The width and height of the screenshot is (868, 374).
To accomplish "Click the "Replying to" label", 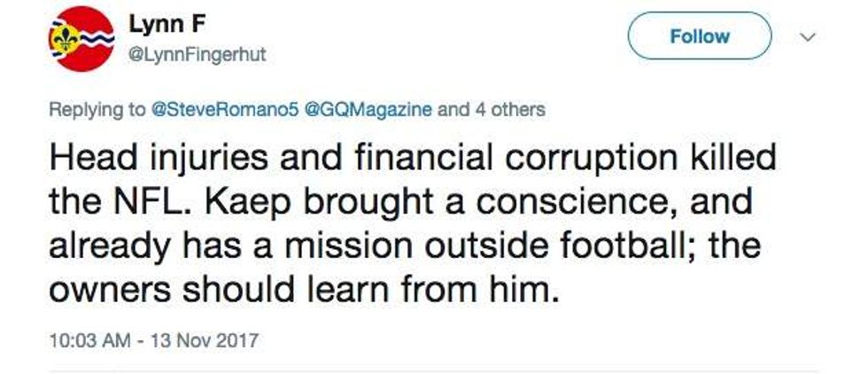I will click(x=96, y=110).
